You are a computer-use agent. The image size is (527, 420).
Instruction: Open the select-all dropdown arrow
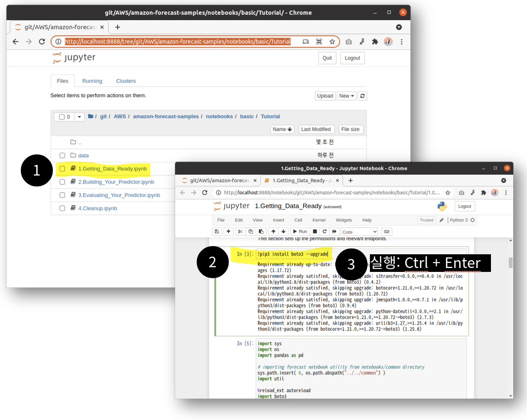[x=80, y=117]
